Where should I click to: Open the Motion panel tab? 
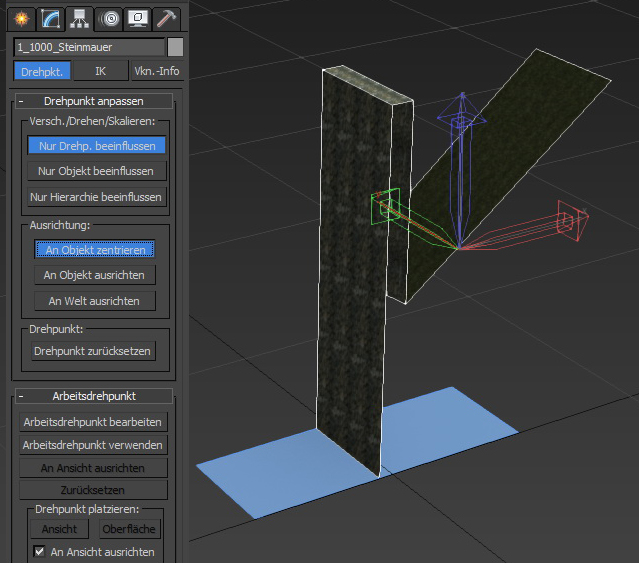tap(109, 17)
